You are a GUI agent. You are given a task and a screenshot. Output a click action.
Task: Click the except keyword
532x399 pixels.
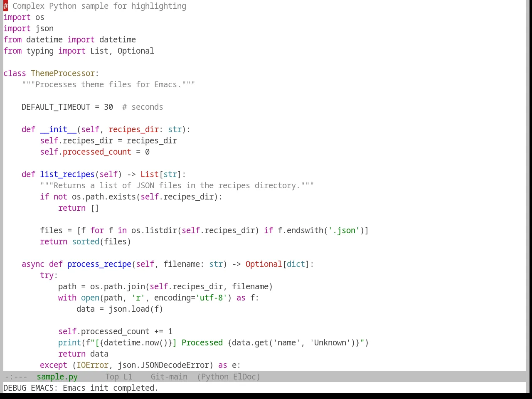pos(54,365)
